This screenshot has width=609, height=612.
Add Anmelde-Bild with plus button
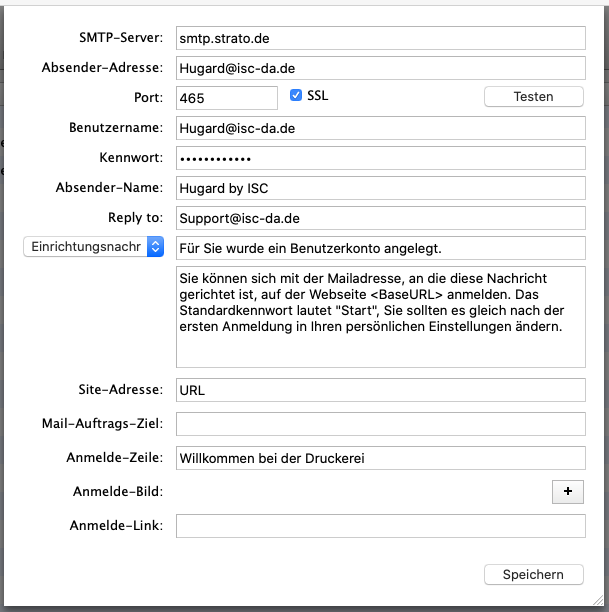(568, 492)
